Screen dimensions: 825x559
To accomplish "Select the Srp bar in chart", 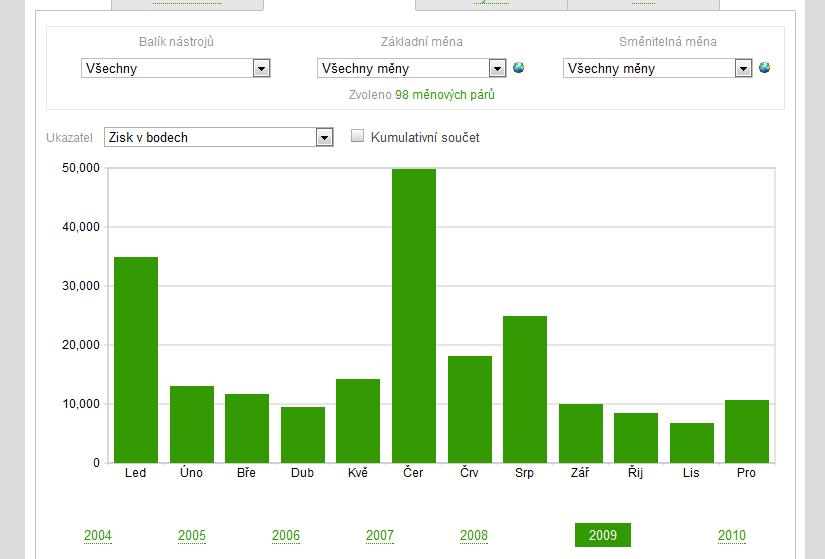I will point(525,389).
